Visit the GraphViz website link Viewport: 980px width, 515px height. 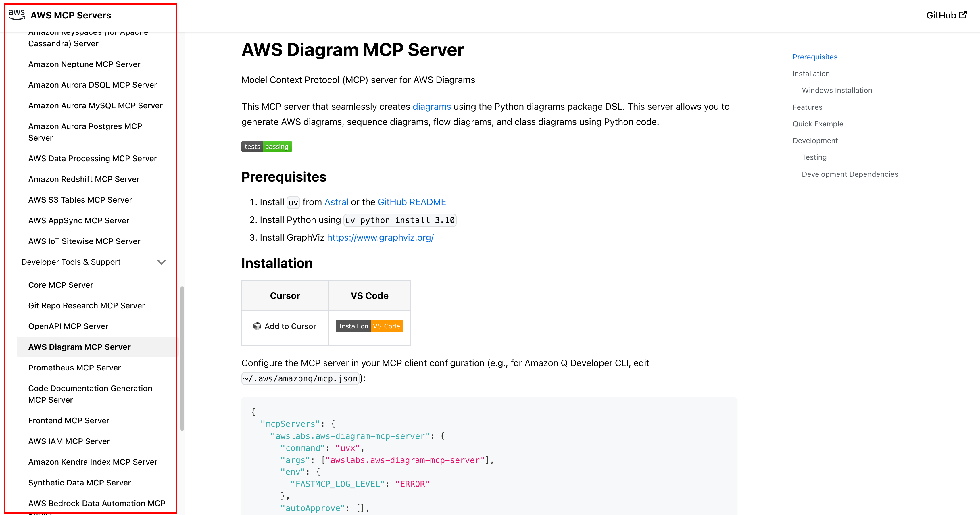tap(381, 237)
